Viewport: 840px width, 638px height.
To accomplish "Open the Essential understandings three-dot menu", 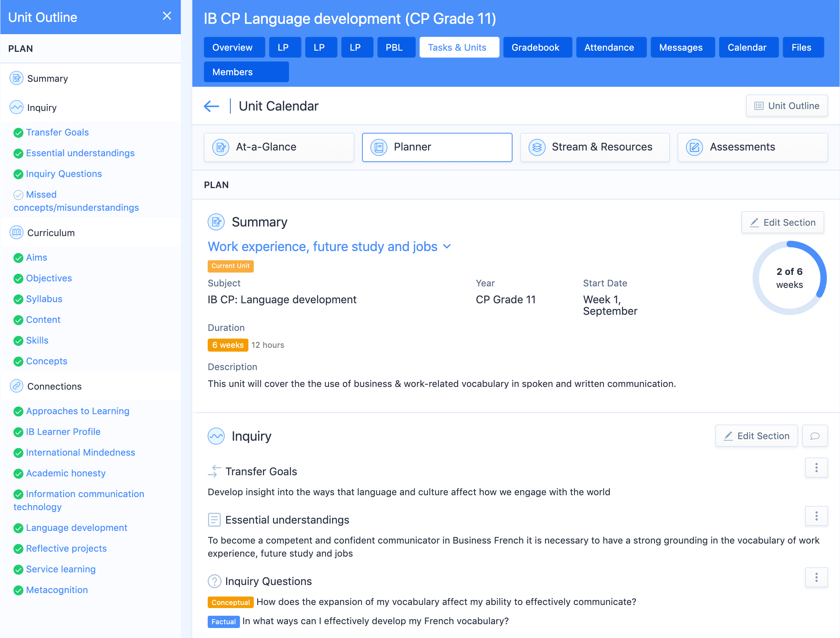I will (817, 516).
